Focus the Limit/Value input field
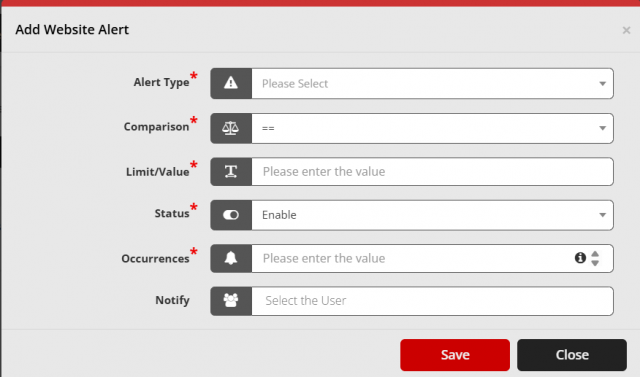640x377 pixels. tap(432, 171)
